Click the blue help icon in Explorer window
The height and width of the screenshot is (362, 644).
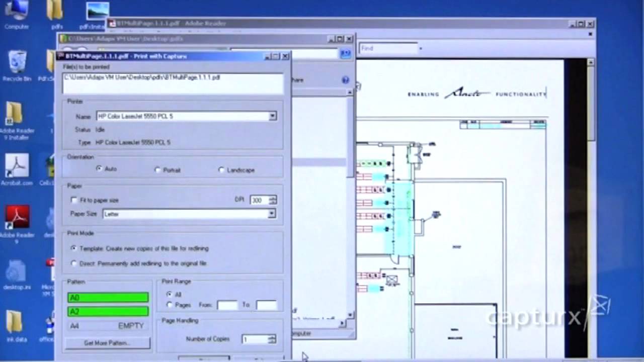click(x=345, y=80)
